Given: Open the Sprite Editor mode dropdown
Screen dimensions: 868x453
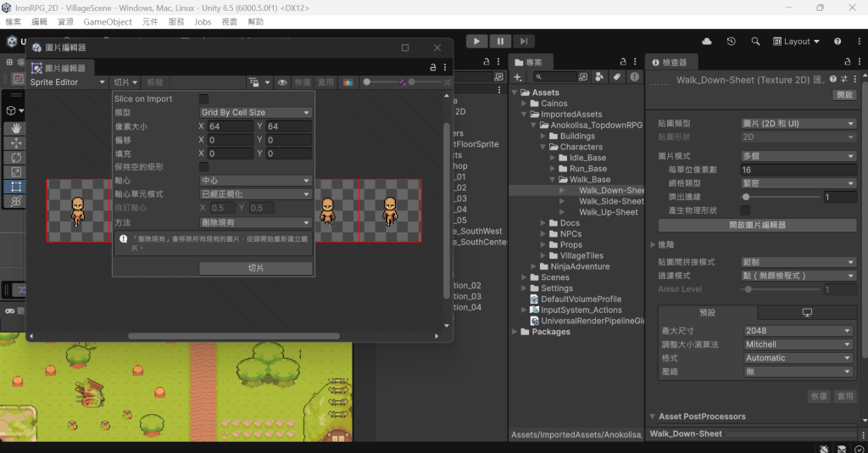Looking at the screenshot, I should click(67, 82).
